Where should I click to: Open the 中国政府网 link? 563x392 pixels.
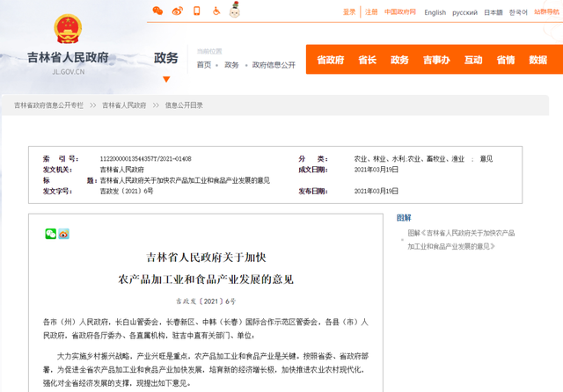tap(400, 12)
